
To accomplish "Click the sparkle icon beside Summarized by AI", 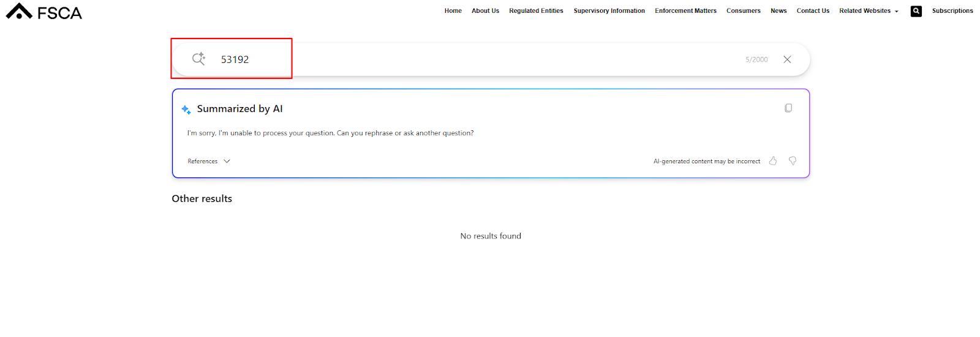I will (x=186, y=109).
